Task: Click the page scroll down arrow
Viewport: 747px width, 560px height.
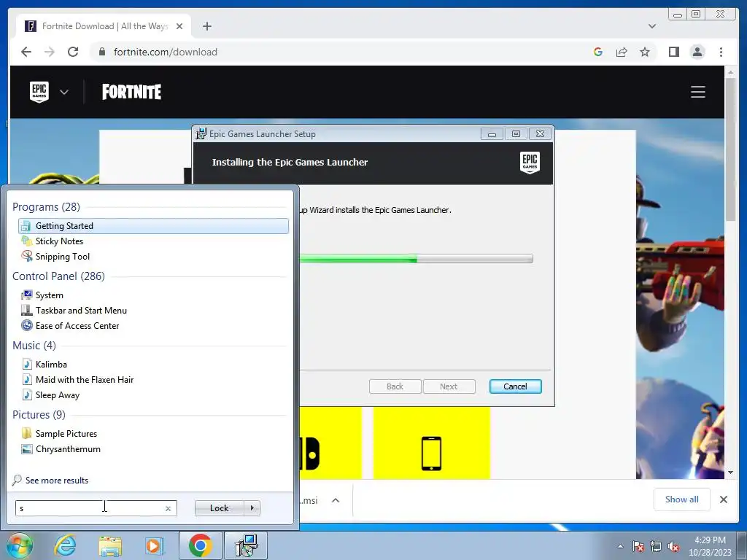Action: point(730,472)
